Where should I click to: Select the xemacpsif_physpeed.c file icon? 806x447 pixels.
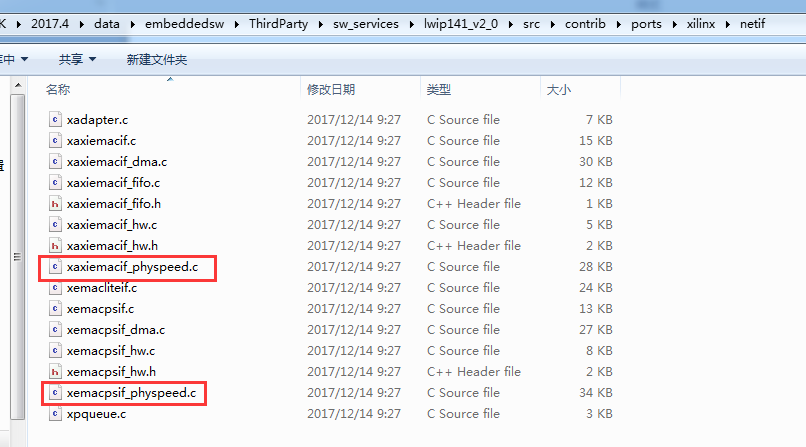coord(55,393)
